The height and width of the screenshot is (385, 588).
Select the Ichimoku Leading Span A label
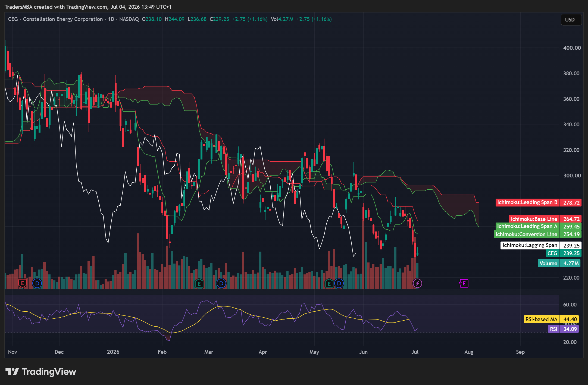click(538, 226)
